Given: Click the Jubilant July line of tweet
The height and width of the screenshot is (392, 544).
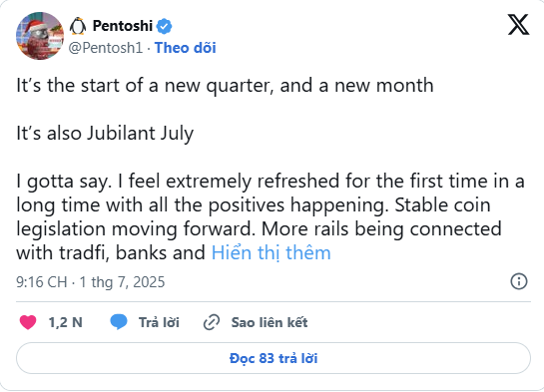Looking at the screenshot, I should coord(105,134).
